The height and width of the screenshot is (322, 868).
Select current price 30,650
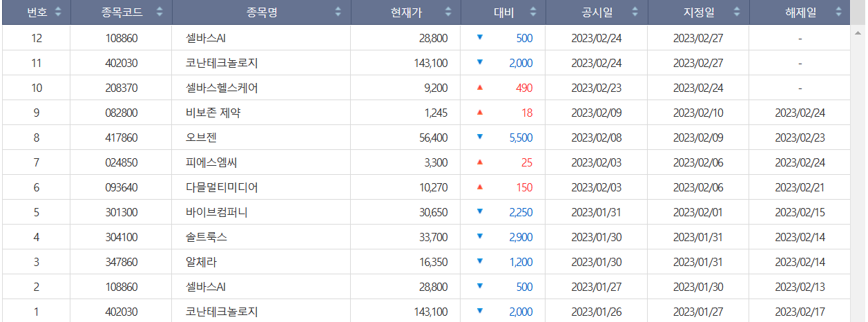click(x=433, y=212)
